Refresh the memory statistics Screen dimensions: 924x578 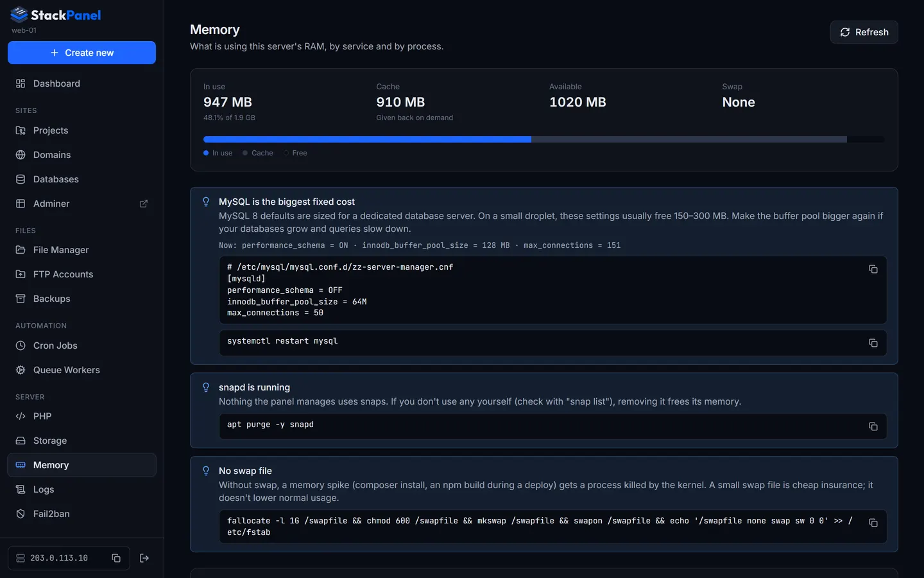[864, 32]
